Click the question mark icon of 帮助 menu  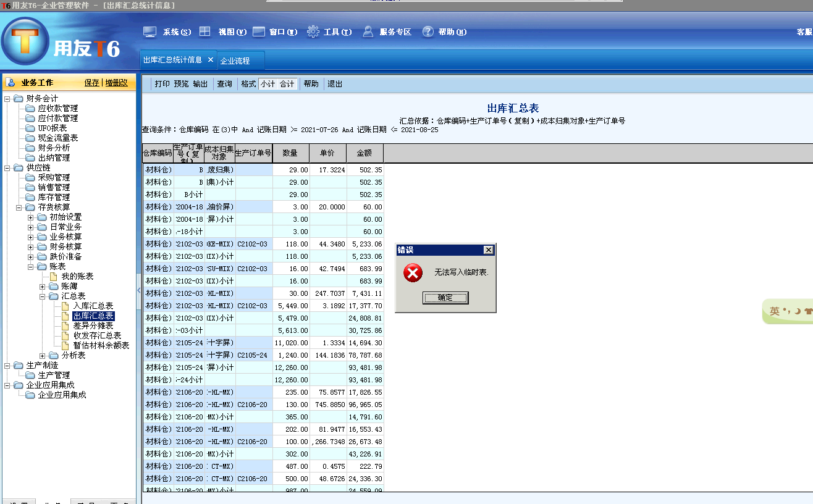(428, 31)
